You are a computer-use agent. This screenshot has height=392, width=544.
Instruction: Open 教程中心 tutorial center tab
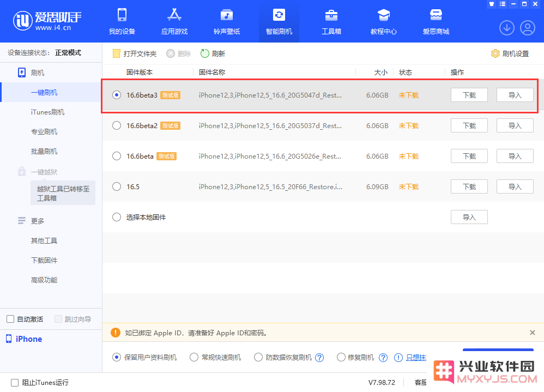384,21
